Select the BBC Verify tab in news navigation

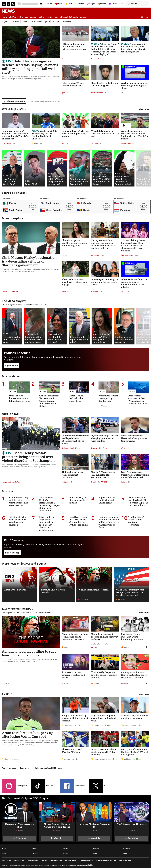tap(73, 17)
